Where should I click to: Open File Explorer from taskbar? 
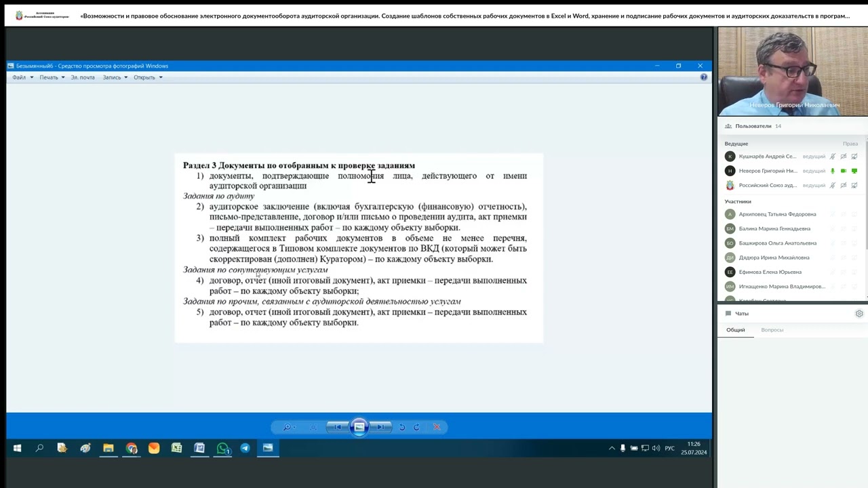click(x=108, y=448)
